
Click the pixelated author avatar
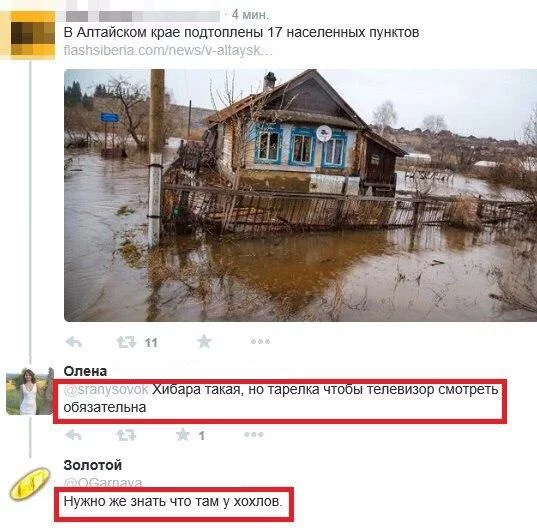33,33
